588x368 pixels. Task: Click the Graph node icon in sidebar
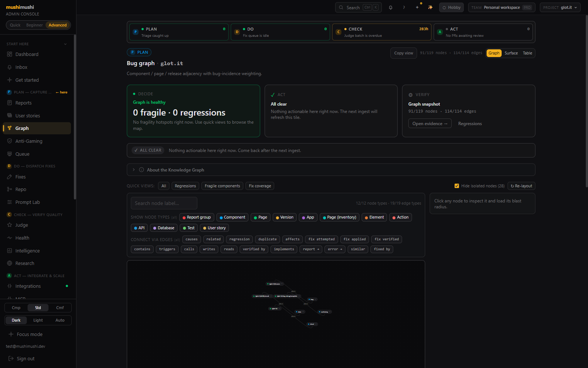[10, 128]
